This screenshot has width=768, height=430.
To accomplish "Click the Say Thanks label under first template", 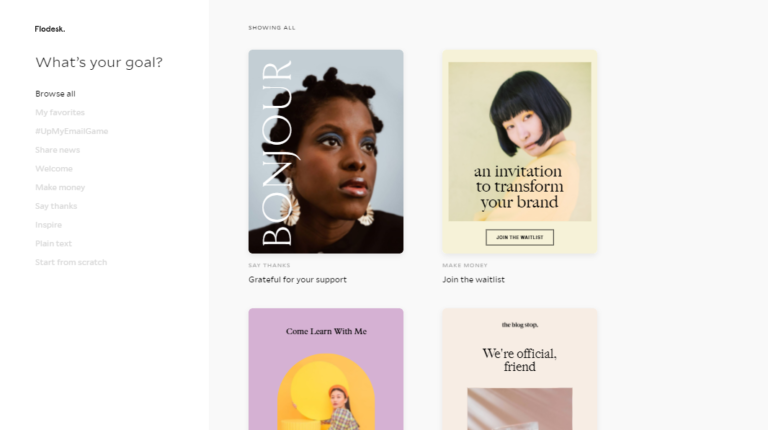I will click(x=269, y=265).
